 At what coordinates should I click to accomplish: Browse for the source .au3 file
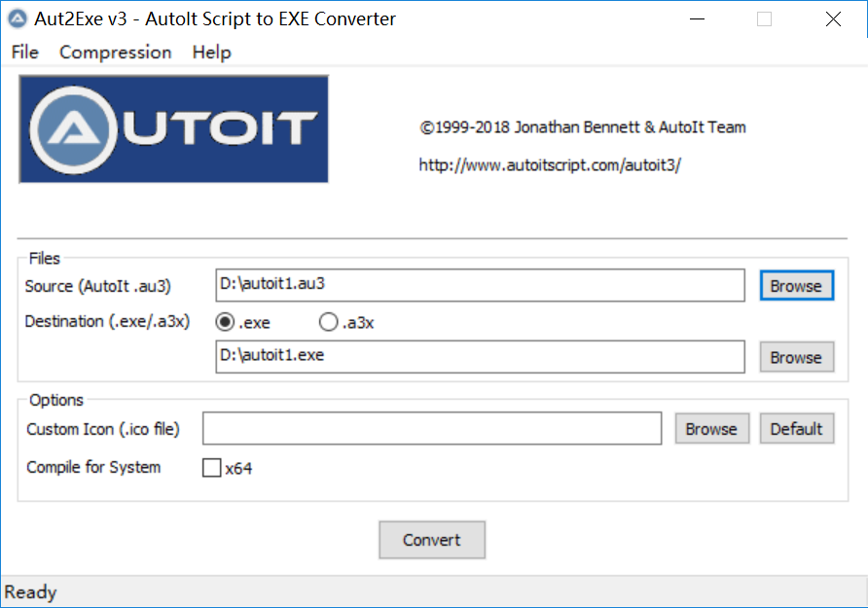pos(797,286)
